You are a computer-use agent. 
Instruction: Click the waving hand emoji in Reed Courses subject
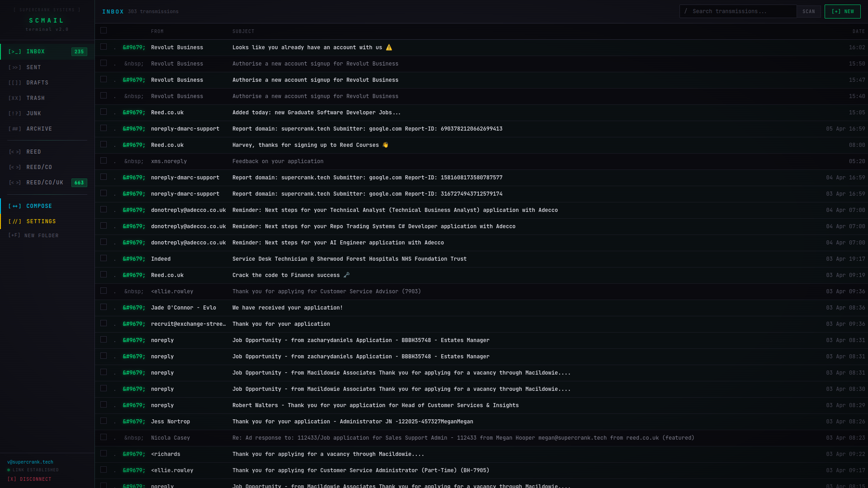(385, 145)
